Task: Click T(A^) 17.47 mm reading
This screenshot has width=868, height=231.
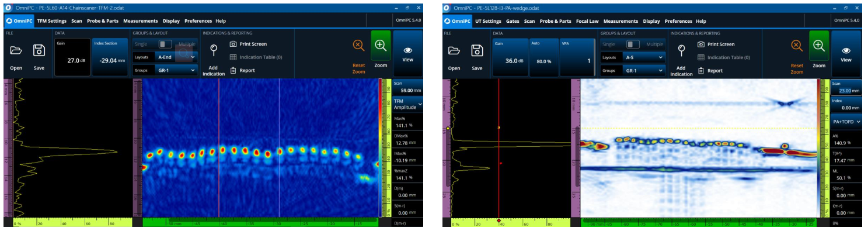Action: pos(846,156)
